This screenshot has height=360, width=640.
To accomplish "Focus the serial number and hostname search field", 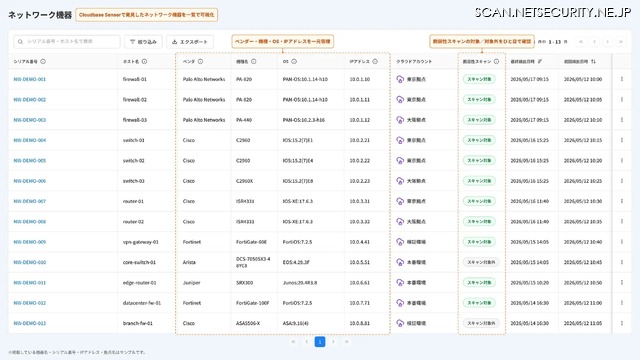I will [67, 42].
